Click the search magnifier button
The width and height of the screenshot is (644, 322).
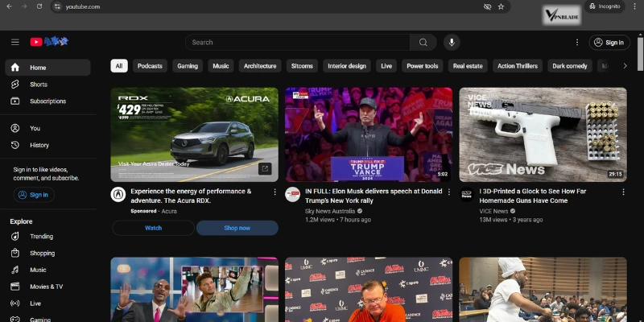pyautogui.click(x=423, y=43)
